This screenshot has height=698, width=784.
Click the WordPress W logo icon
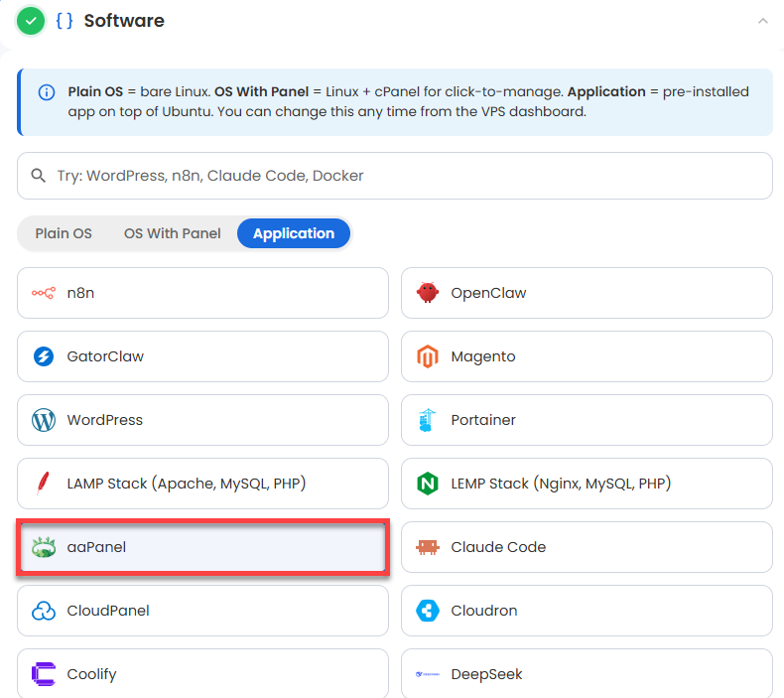click(44, 420)
